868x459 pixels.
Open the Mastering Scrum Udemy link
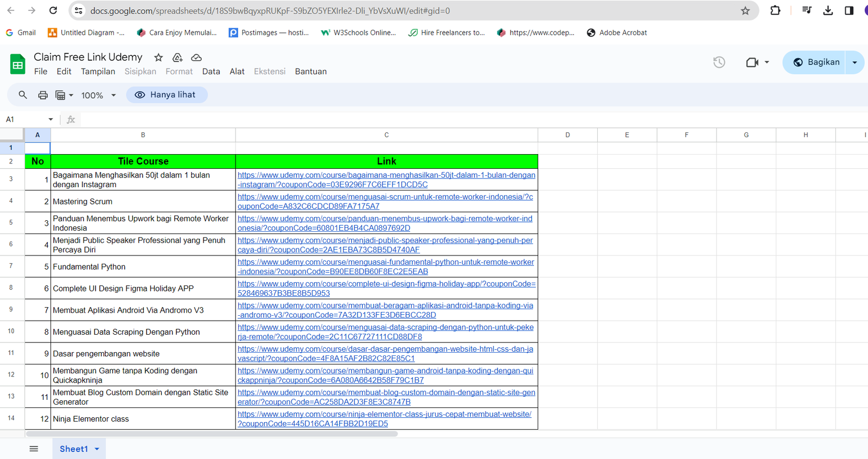coord(385,201)
